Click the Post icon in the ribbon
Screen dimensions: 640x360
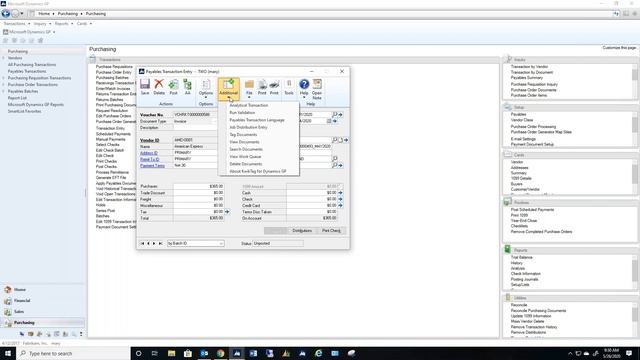click(173, 87)
